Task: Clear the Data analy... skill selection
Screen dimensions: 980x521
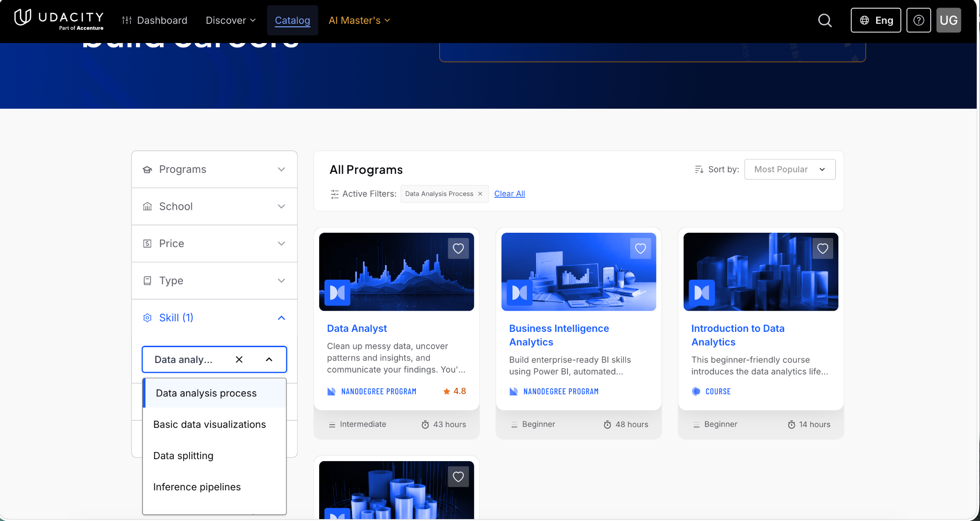Action: click(239, 360)
